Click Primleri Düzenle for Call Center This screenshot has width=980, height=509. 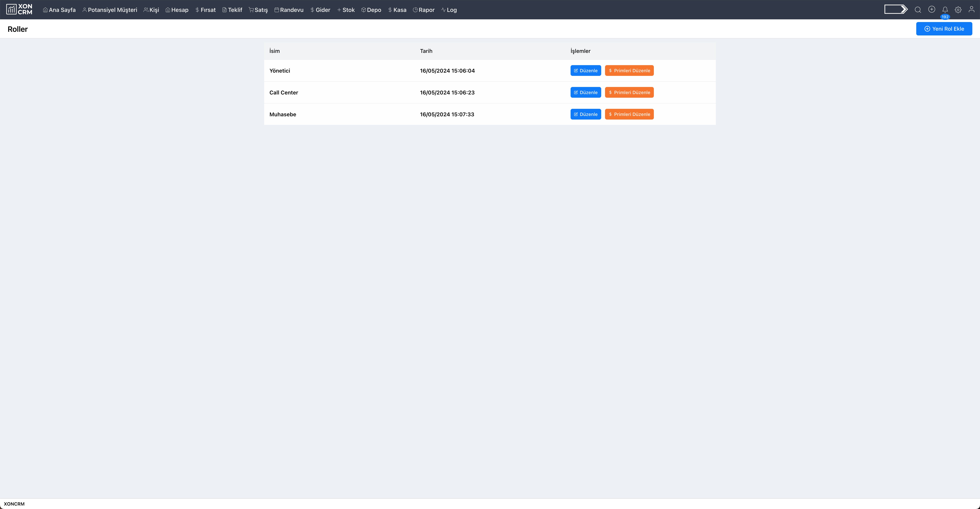(x=629, y=93)
